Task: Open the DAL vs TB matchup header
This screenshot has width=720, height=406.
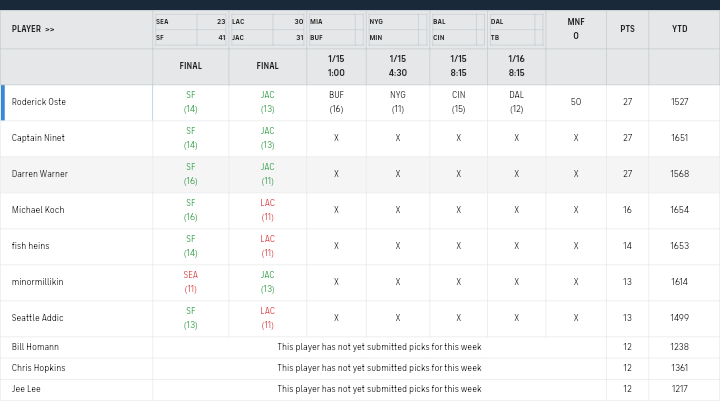Action: pyautogui.click(x=516, y=29)
